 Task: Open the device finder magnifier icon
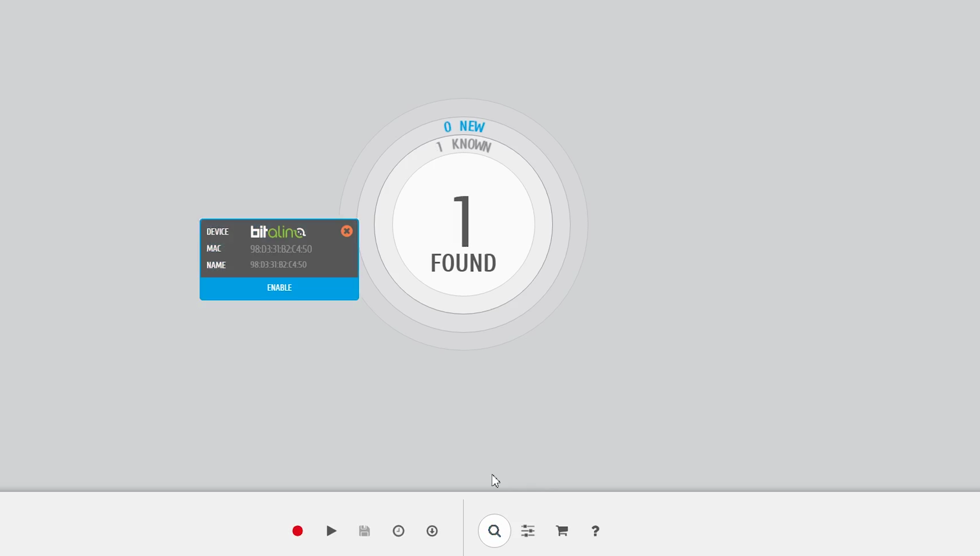[494, 531]
